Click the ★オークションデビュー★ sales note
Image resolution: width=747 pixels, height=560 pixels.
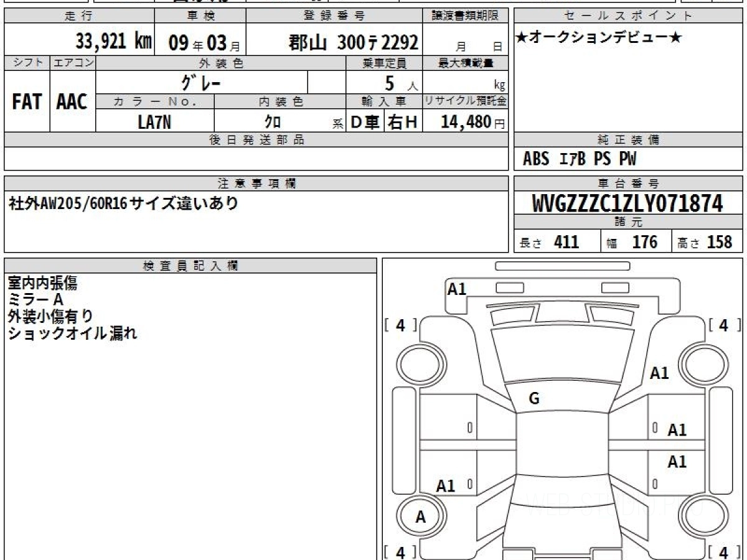[599, 38]
